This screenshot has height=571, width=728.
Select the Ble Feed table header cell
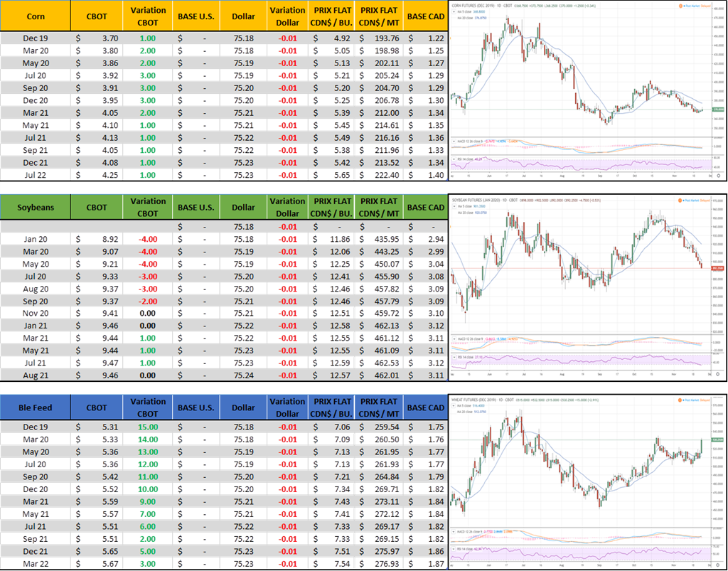(x=36, y=407)
